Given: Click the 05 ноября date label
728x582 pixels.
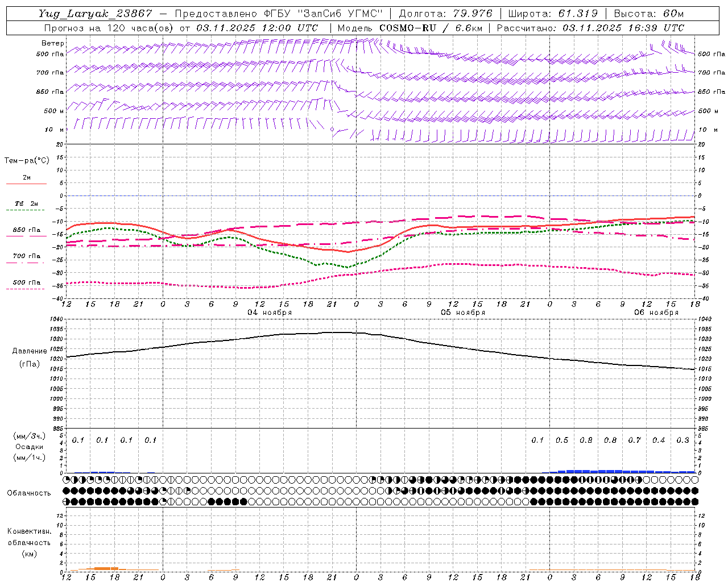Looking at the screenshot, I should click(463, 313).
